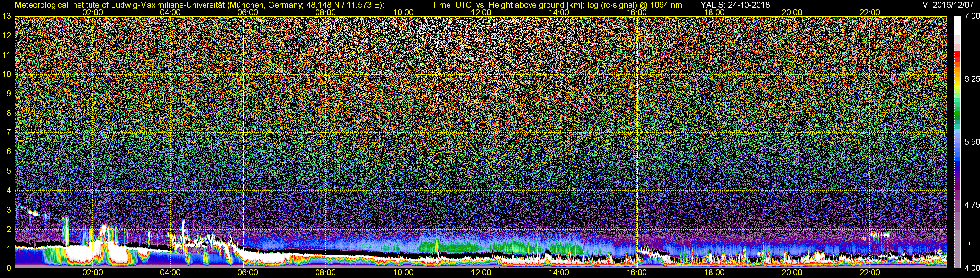
Task: Select the 6.25 color scale value
Action: pos(972,79)
